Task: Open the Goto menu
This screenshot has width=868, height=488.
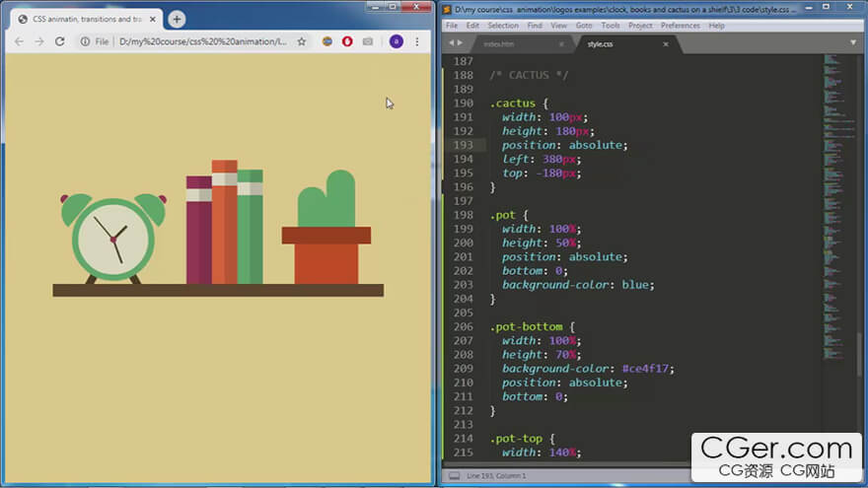Action: coord(584,26)
